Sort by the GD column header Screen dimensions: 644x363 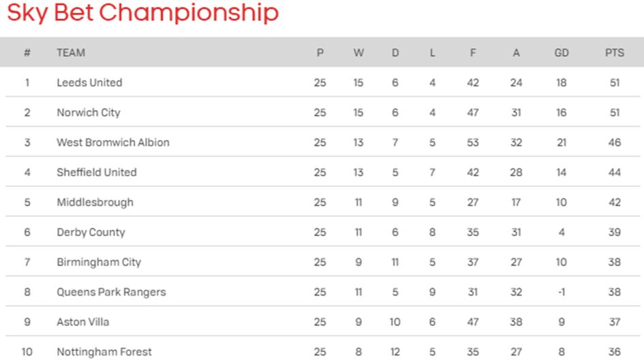[561, 53]
